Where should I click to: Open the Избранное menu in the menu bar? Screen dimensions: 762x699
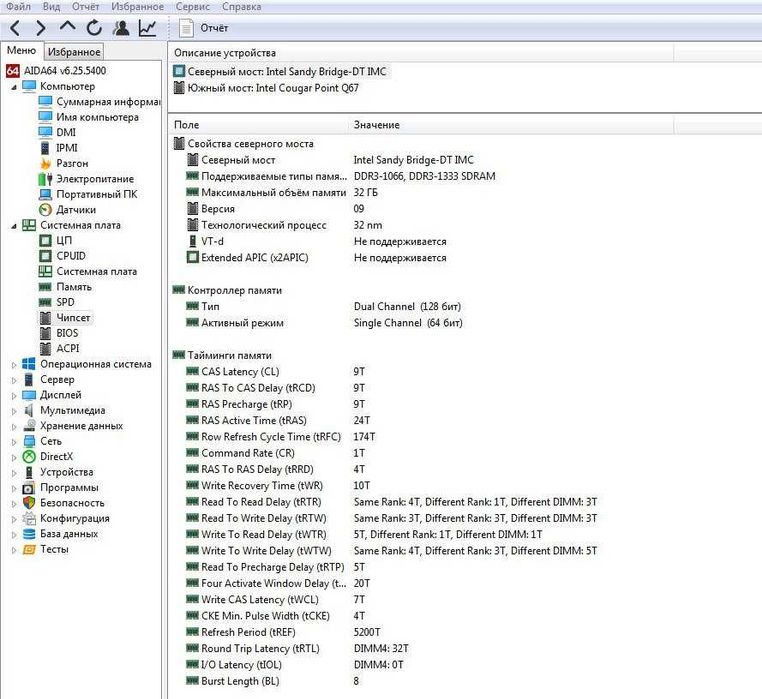click(x=138, y=7)
